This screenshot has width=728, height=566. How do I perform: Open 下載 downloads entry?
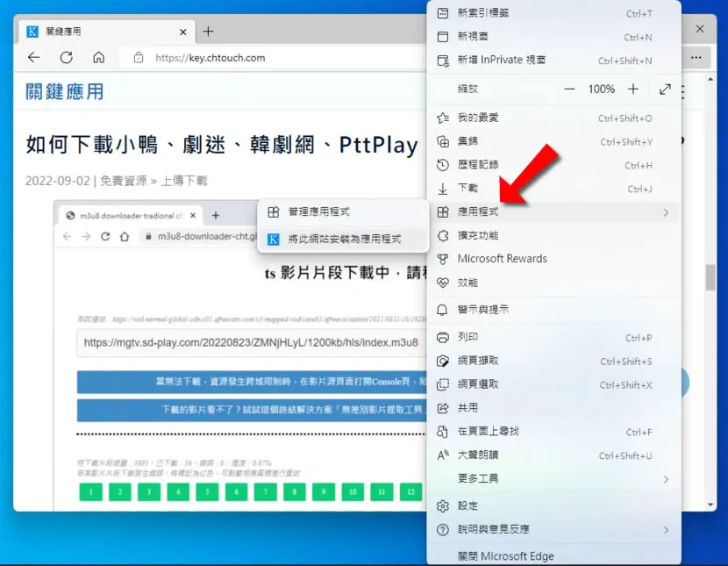click(553, 189)
